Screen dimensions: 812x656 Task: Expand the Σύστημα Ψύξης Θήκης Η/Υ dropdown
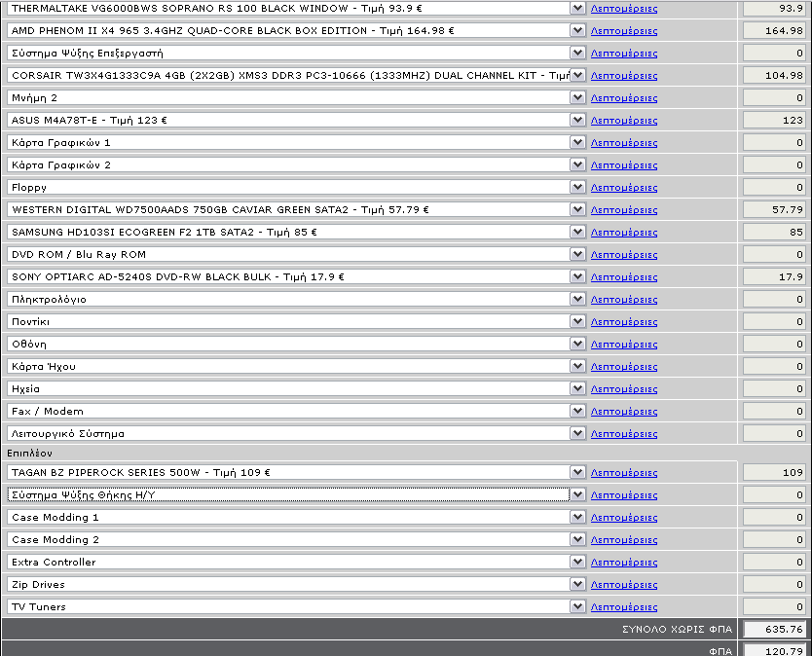(x=296, y=494)
